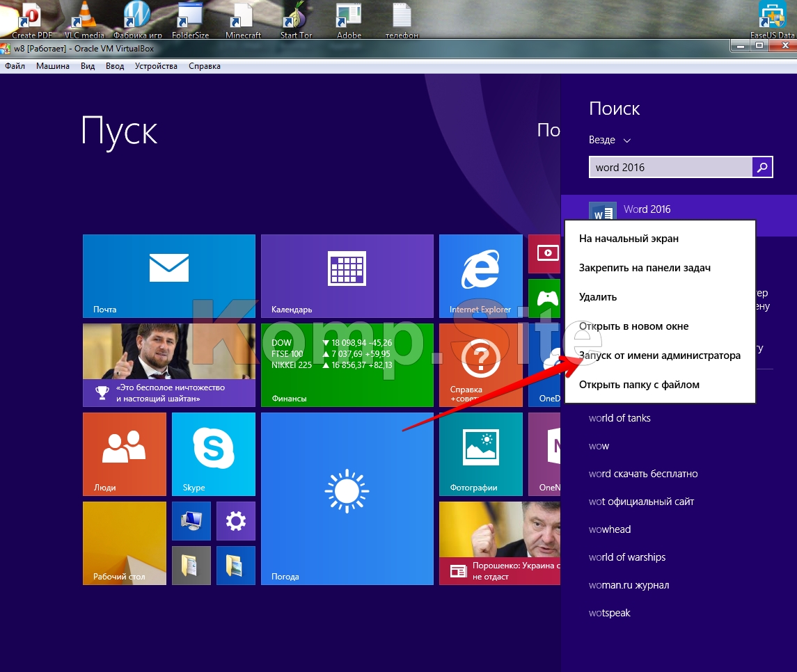Choose 'На начальный экран' in context menu
The image size is (797, 672).
[x=660, y=239]
